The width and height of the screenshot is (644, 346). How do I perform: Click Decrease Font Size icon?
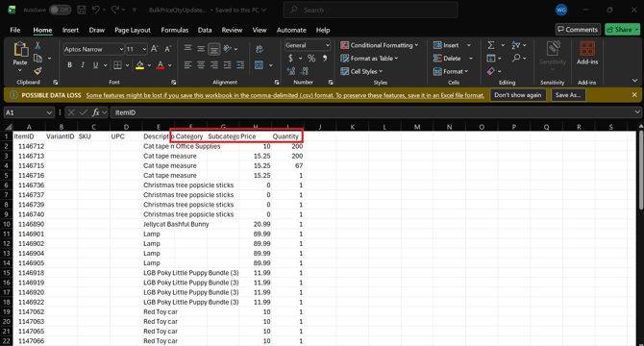(x=168, y=49)
